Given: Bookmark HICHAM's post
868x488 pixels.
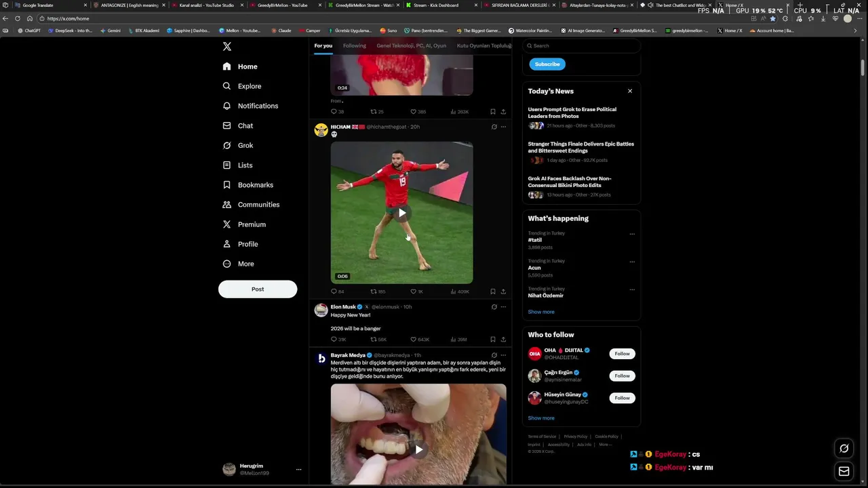Looking at the screenshot, I should pyautogui.click(x=493, y=291).
